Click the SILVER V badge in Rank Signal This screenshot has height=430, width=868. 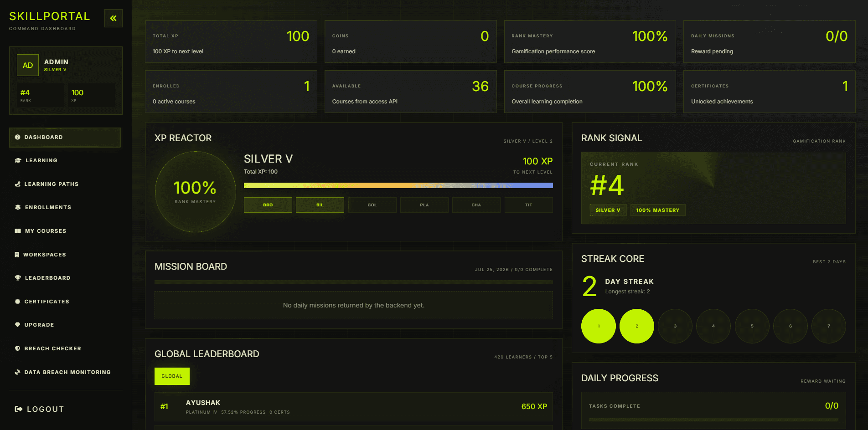point(608,210)
